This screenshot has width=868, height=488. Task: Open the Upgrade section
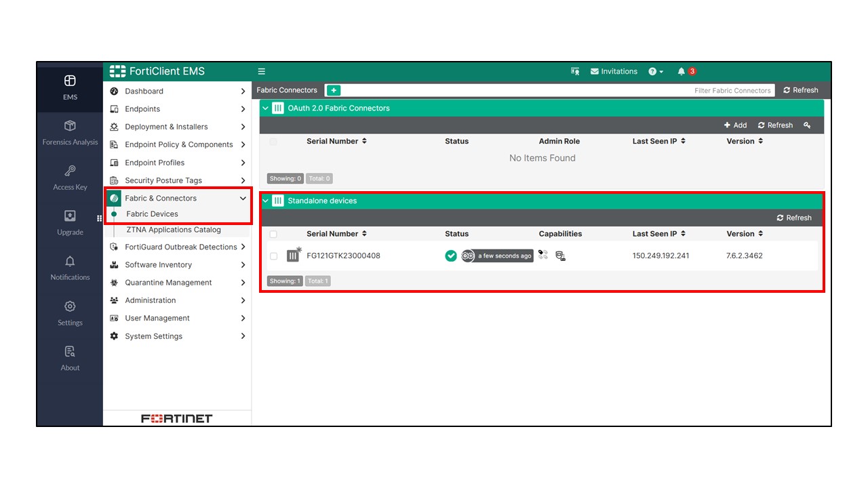click(x=70, y=223)
